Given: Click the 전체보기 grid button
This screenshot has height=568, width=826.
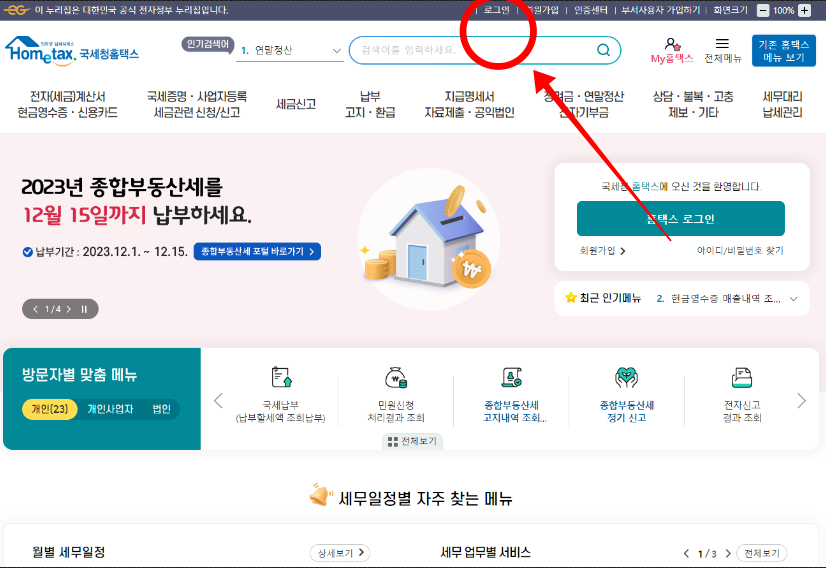Looking at the screenshot, I should (412, 442).
